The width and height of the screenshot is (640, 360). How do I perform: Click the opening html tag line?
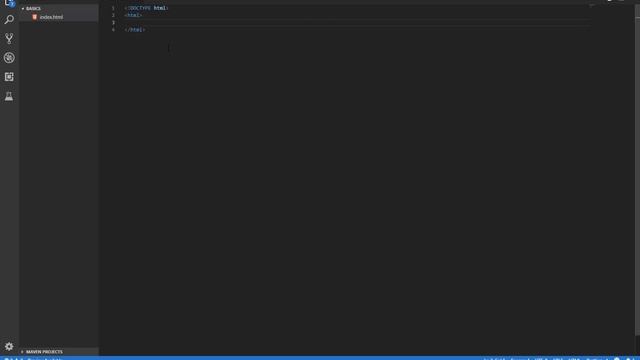click(133, 15)
